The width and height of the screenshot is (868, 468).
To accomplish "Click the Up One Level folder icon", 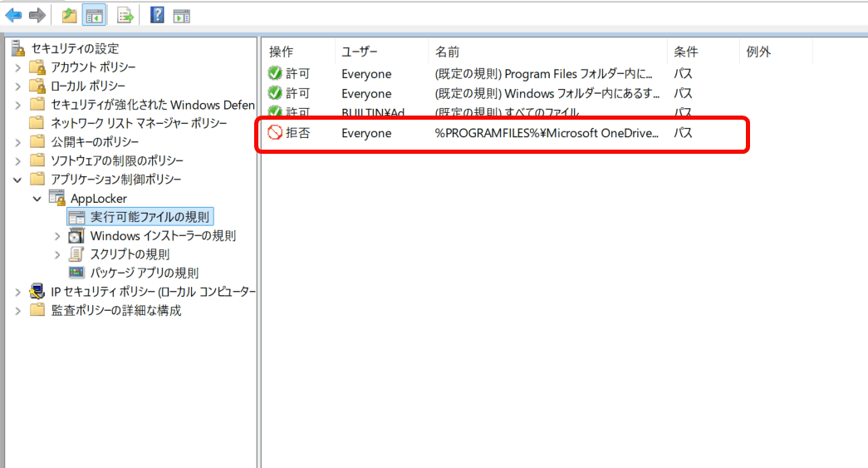I will click(x=70, y=15).
